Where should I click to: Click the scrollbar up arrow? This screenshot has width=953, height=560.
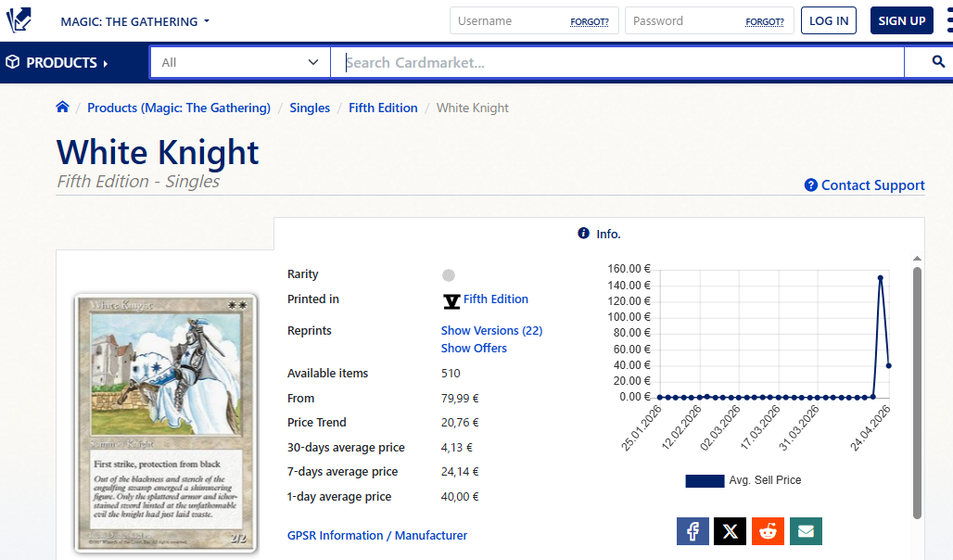point(917,259)
